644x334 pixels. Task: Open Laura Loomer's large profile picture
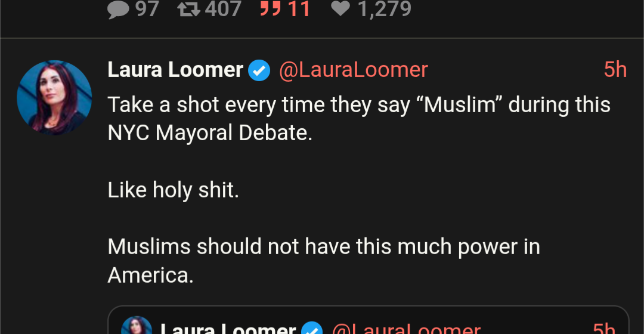coord(54,97)
